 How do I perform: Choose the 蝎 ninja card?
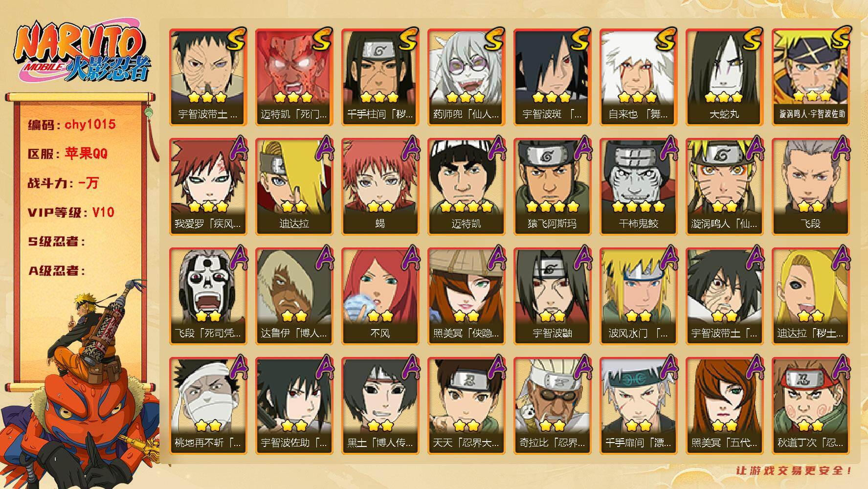click(380, 186)
